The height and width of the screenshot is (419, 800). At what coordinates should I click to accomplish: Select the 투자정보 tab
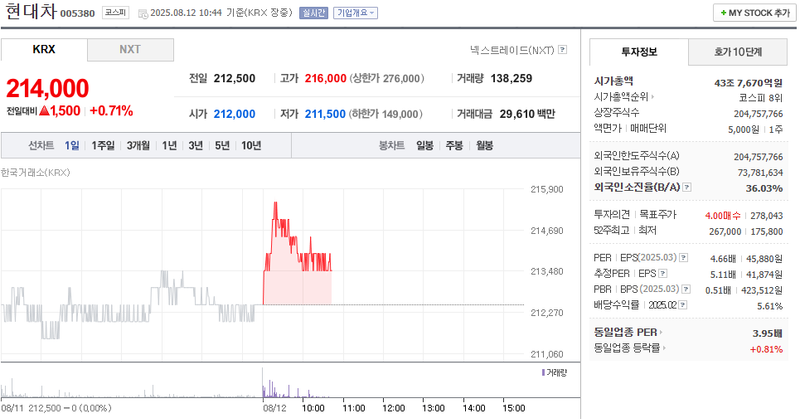point(639,52)
